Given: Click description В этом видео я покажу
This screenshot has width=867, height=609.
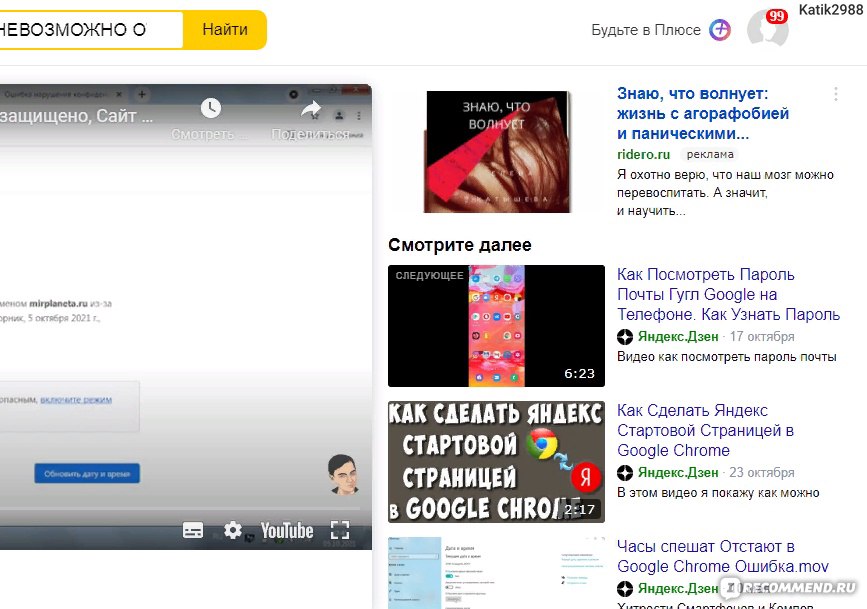Looking at the screenshot, I should 718,493.
